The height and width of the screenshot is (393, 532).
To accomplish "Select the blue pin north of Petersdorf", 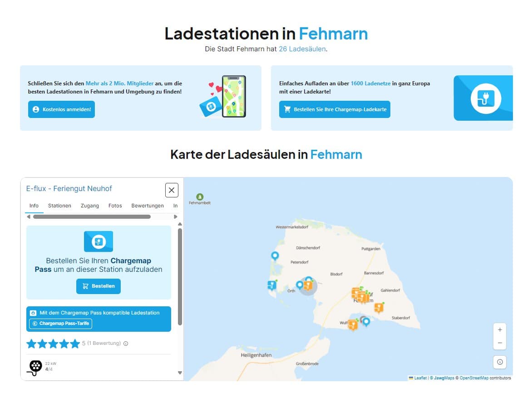I will click(275, 256).
